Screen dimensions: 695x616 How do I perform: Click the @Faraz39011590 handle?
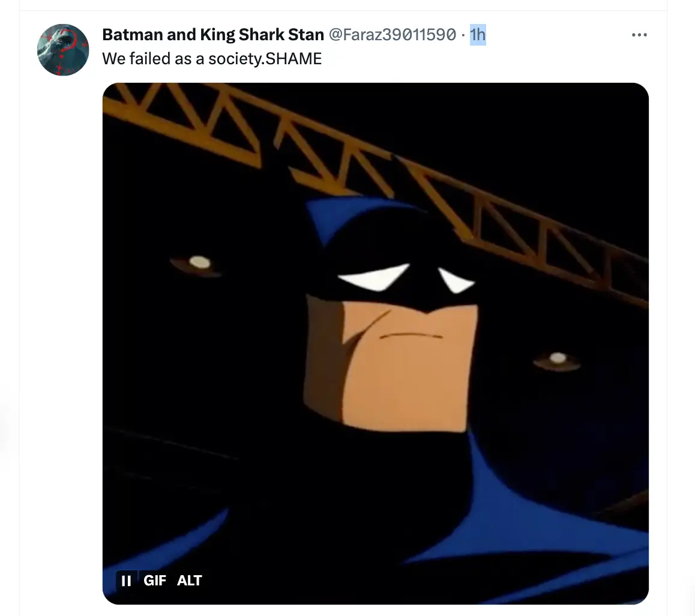pos(392,35)
